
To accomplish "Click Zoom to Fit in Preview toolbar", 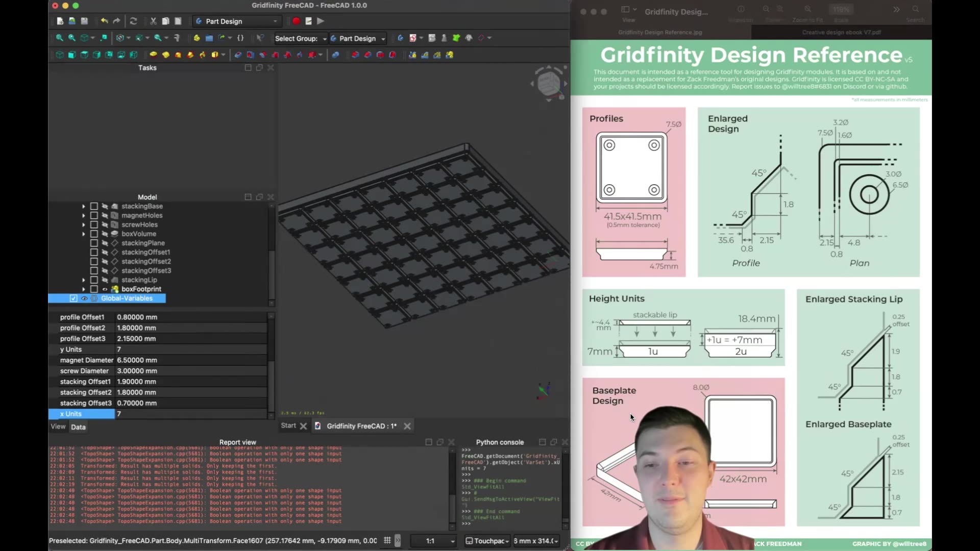I will click(x=808, y=9).
